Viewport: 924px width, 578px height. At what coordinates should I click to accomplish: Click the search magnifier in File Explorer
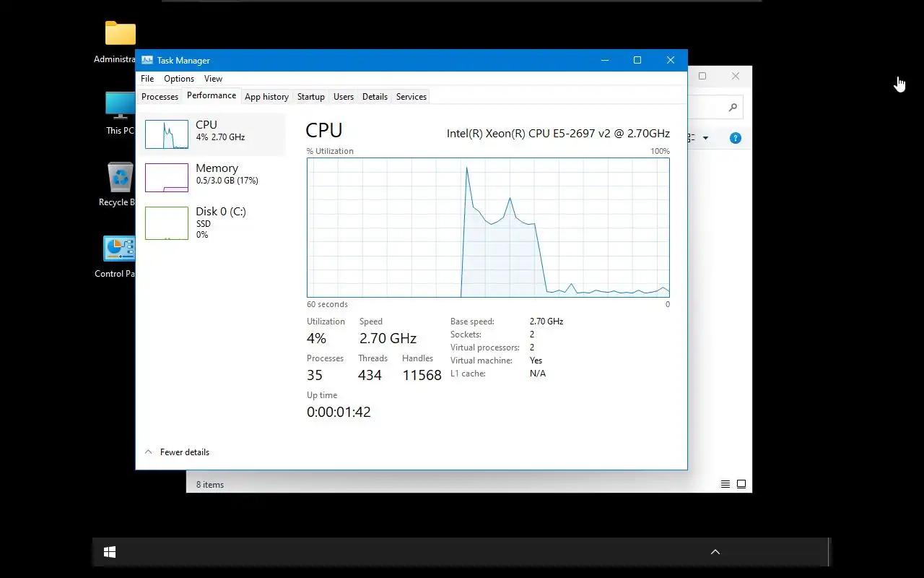point(733,108)
